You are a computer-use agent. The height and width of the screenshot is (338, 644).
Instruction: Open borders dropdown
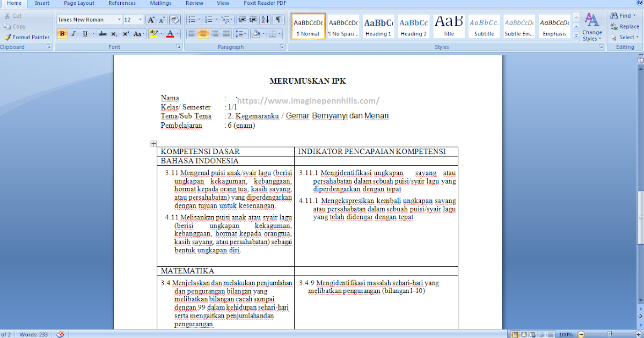point(280,34)
